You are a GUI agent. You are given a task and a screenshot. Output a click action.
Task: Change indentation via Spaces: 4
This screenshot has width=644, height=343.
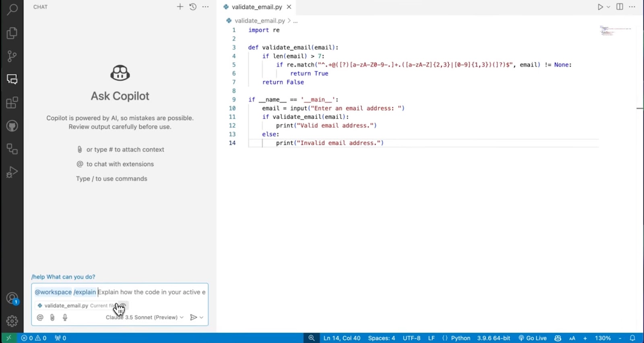coord(381,338)
